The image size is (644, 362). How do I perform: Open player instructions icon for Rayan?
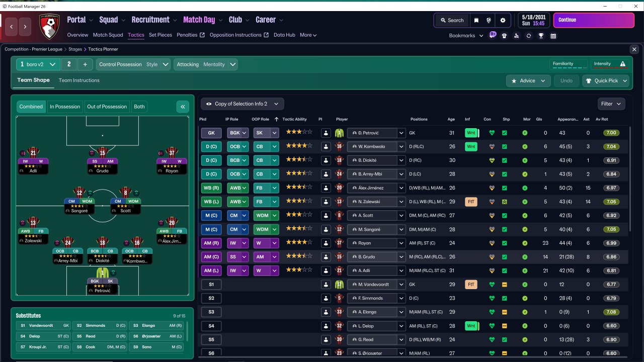point(326,243)
